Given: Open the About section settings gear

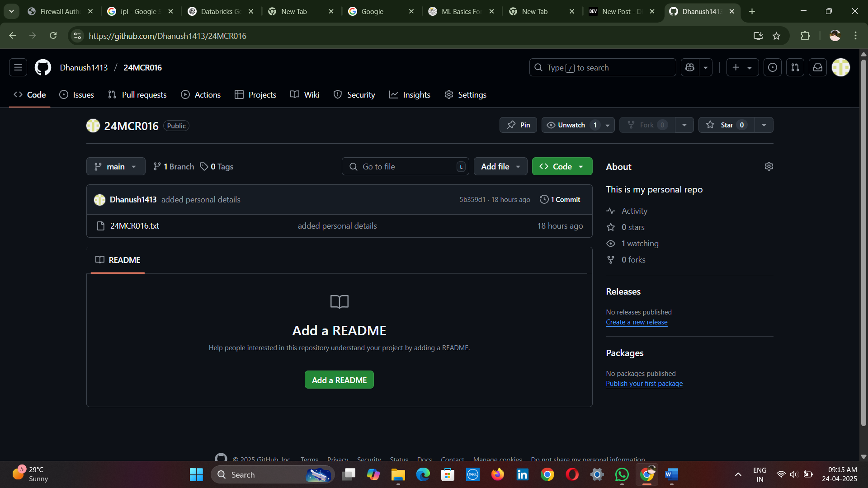Looking at the screenshot, I should pos(769,166).
